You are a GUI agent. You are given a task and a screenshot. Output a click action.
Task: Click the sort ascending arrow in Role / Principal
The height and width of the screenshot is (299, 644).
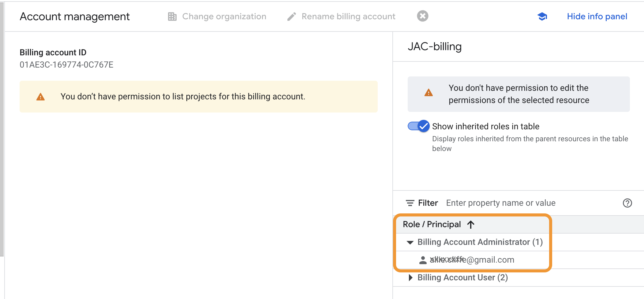coord(471,224)
